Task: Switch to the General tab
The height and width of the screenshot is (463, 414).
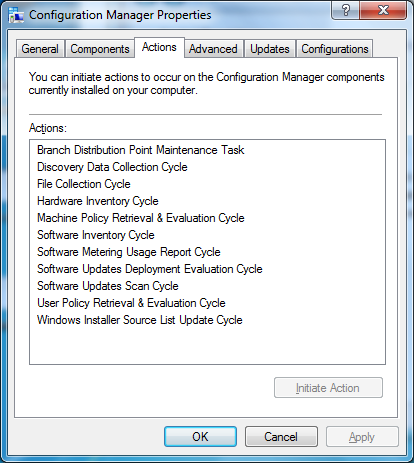Action: [x=40, y=49]
